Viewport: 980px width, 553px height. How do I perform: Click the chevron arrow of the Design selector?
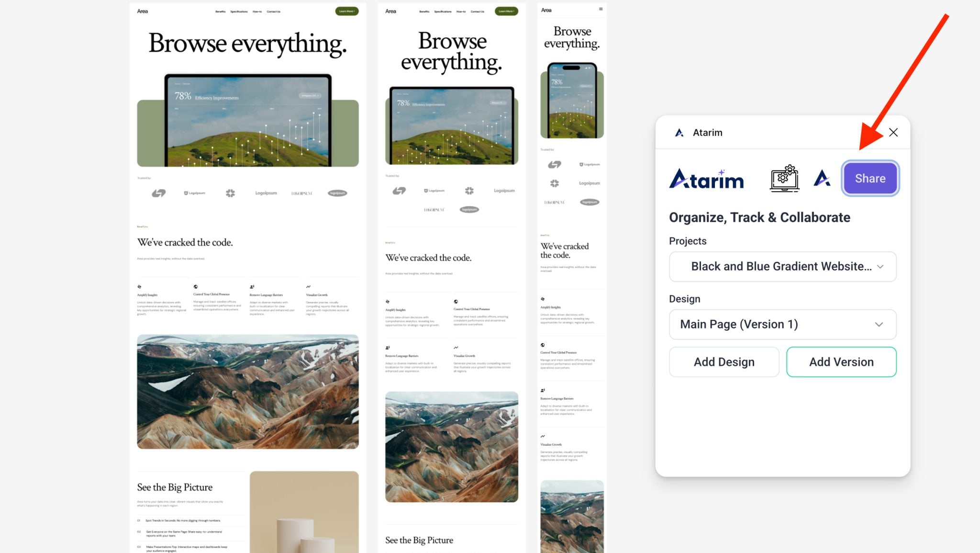(879, 325)
